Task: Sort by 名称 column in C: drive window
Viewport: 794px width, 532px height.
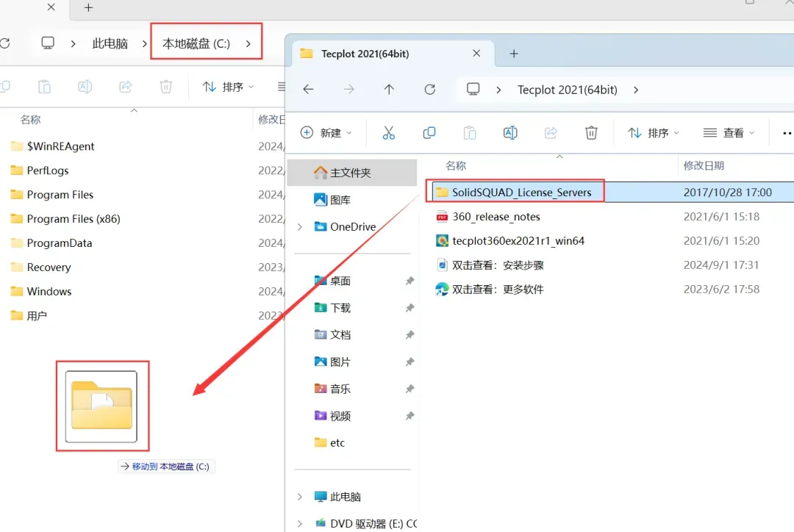Action: click(x=30, y=120)
